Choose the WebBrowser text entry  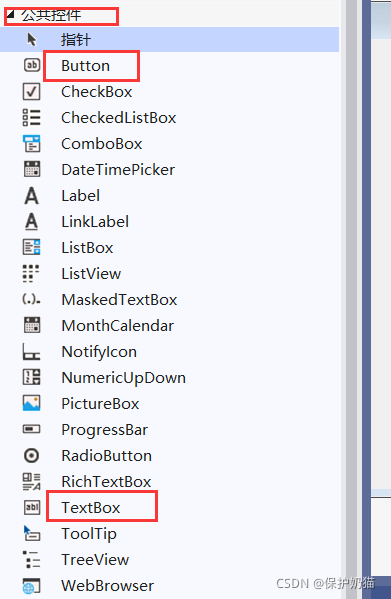(108, 586)
